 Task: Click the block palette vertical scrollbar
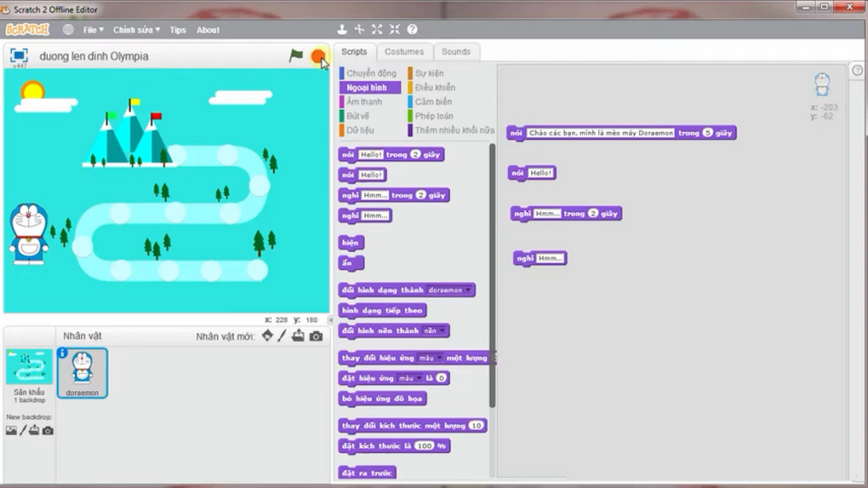493,273
